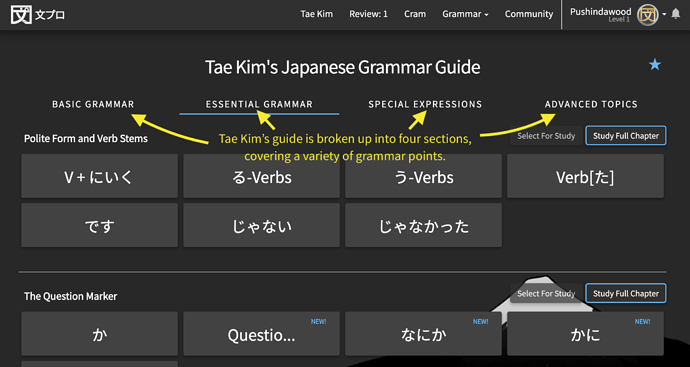Open the か grammar card

[99, 334]
